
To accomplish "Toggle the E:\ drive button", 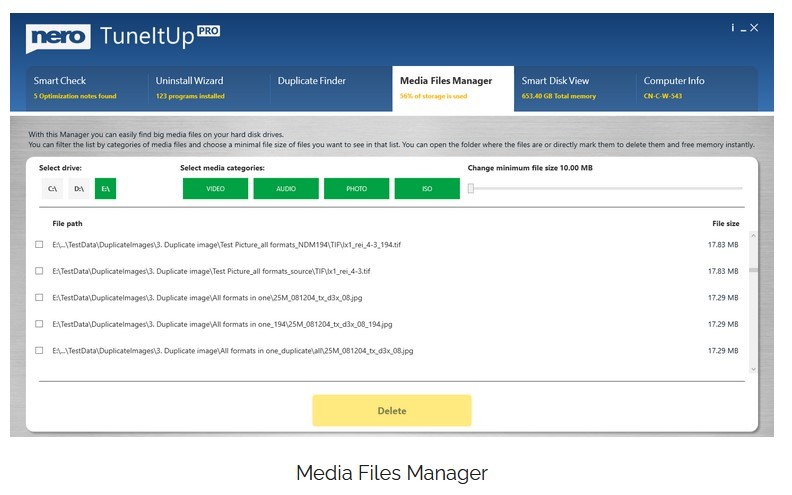I will tap(105, 188).
